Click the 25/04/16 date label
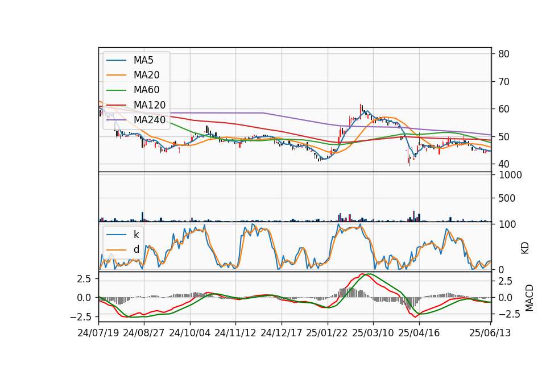The height and width of the screenshot is (392, 546). click(x=419, y=333)
